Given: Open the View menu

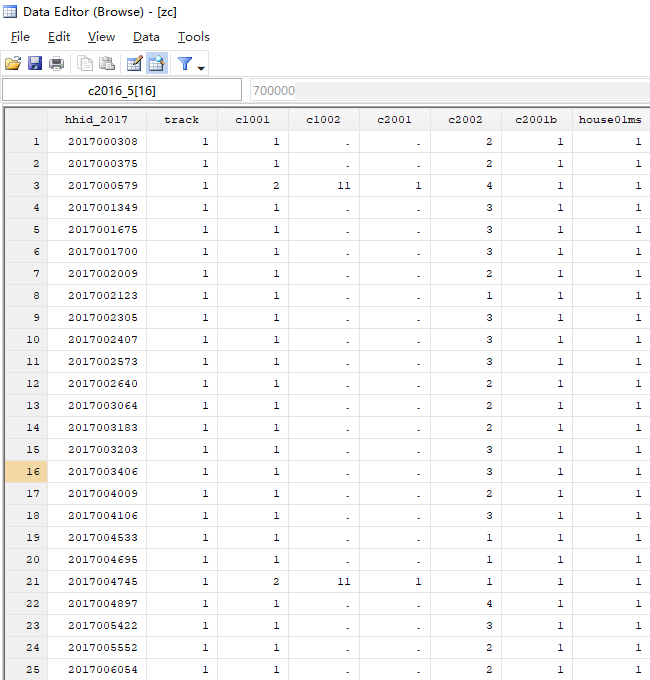Looking at the screenshot, I should [101, 37].
